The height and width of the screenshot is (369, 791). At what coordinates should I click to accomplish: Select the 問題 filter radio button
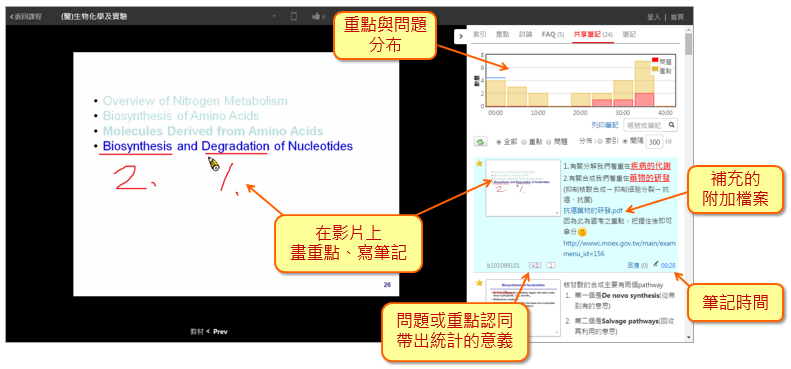click(549, 142)
